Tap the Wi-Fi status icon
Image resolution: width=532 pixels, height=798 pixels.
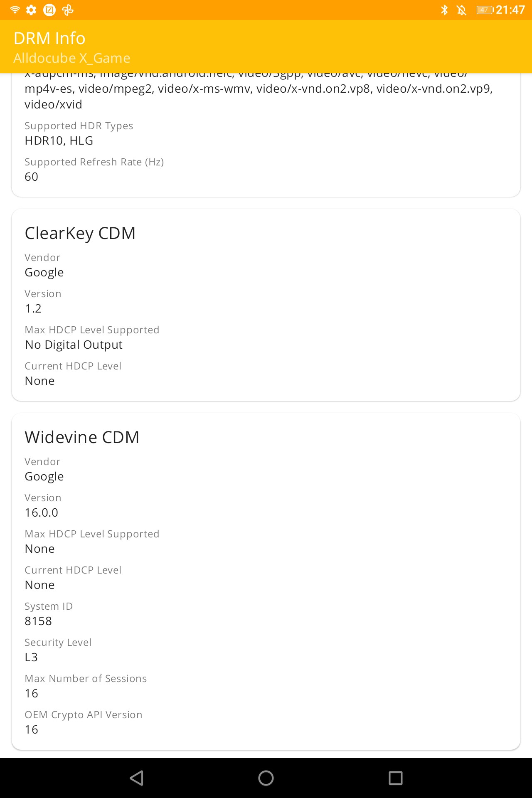pyautogui.click(x=15, y=10)
